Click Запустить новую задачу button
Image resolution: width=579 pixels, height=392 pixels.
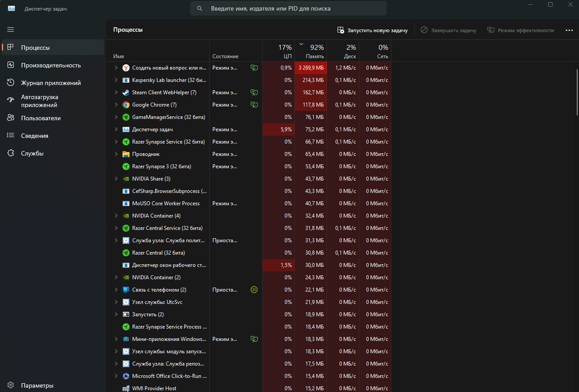click(x=372, y=30)
